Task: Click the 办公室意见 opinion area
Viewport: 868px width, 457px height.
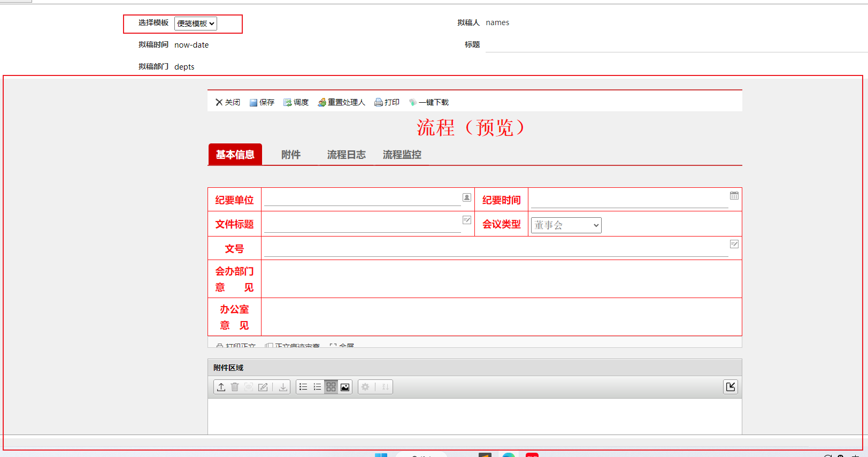Action: click(502, 317)
